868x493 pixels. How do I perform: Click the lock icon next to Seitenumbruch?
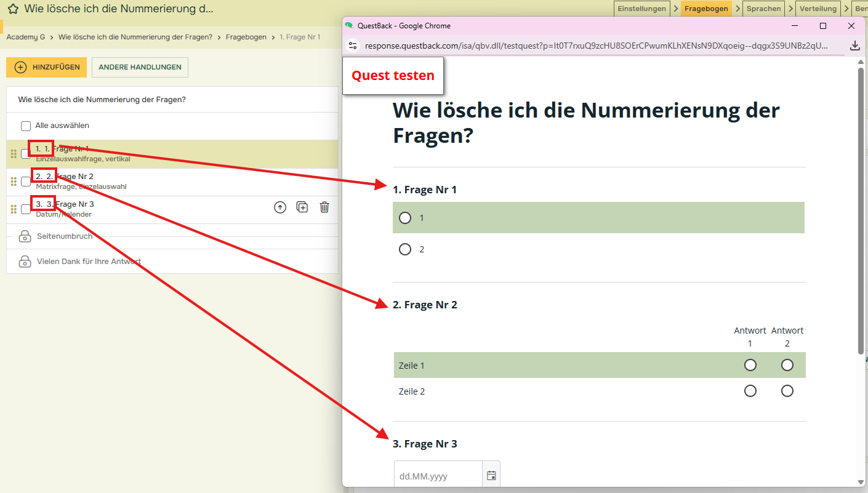click(x=25, y=236)
